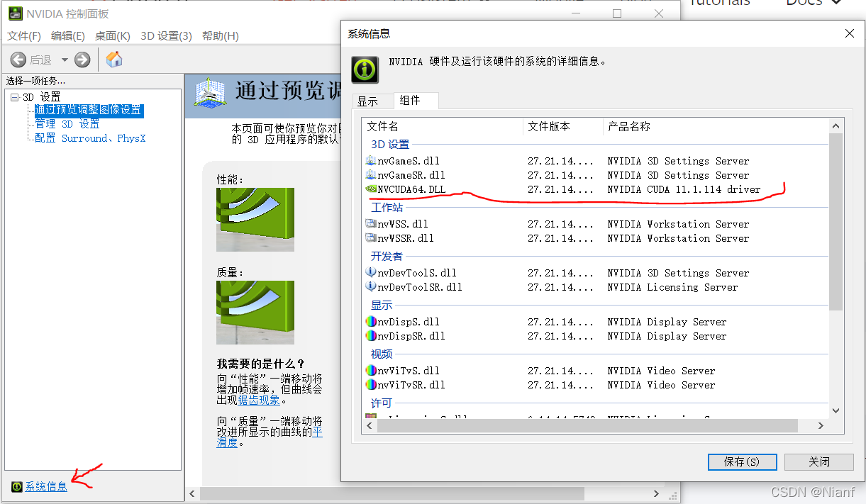Click the 3D 设置 group header in list
The width and height of the screenshot is (866, 504).
[390, 145]
